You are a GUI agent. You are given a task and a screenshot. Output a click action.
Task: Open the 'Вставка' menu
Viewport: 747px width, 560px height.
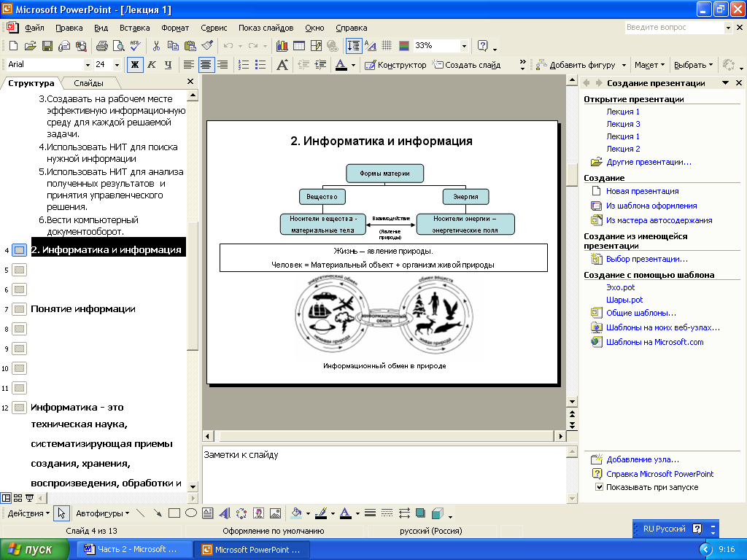point(134,28)
